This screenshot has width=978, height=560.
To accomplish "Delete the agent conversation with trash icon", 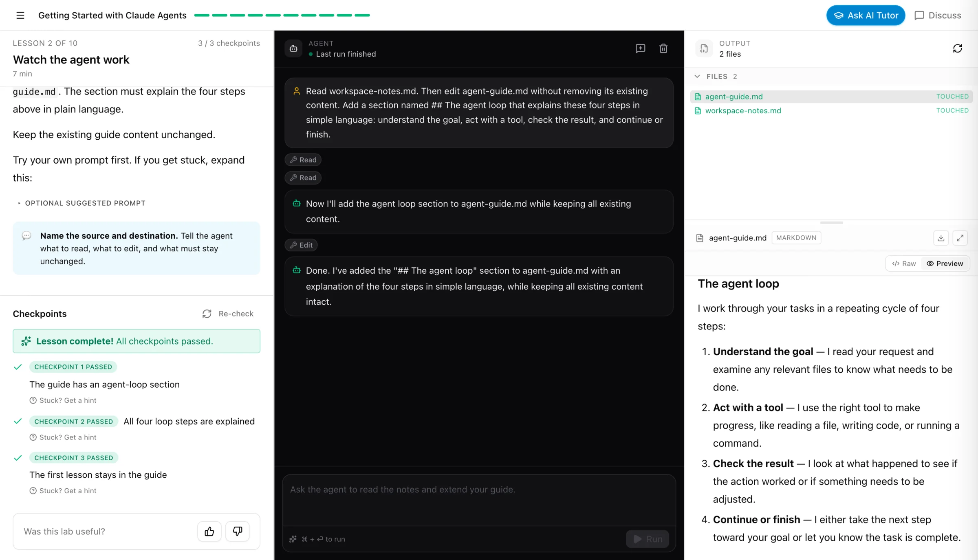I will pos(663,48).
